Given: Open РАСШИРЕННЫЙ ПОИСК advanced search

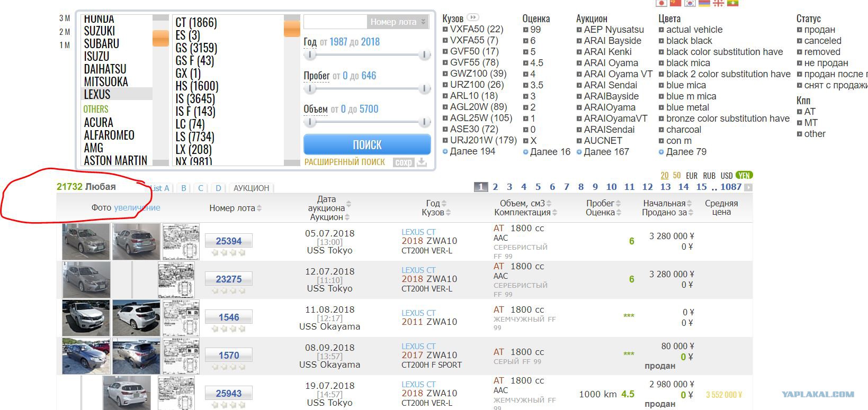Looking at the screenshot, I should (x=345, y=162).
